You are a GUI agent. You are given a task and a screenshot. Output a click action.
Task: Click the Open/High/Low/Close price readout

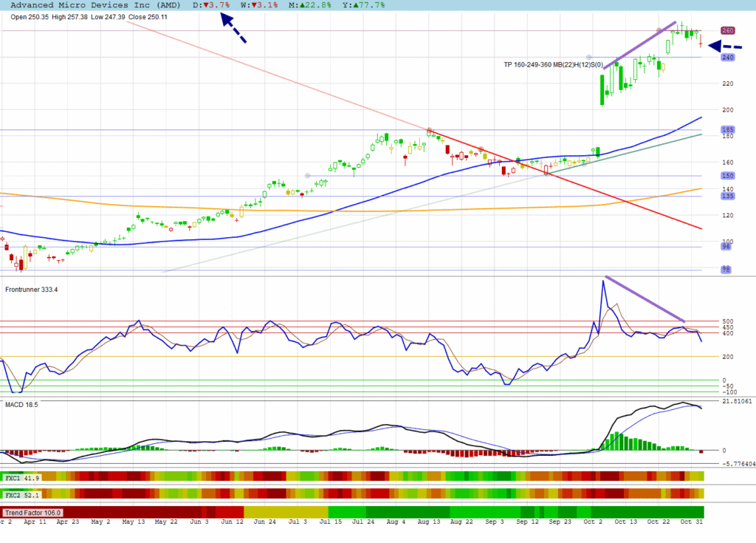pos(89,16)
